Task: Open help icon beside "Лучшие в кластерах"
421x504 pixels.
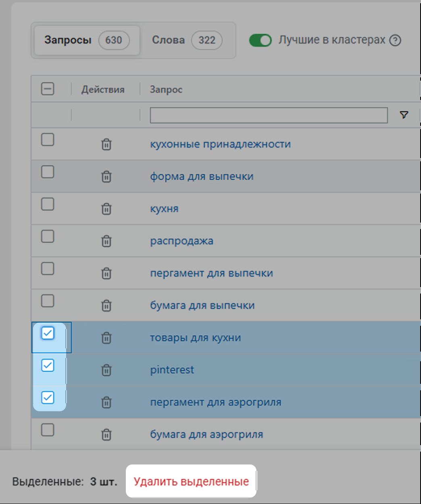Action: click(395, 40)
